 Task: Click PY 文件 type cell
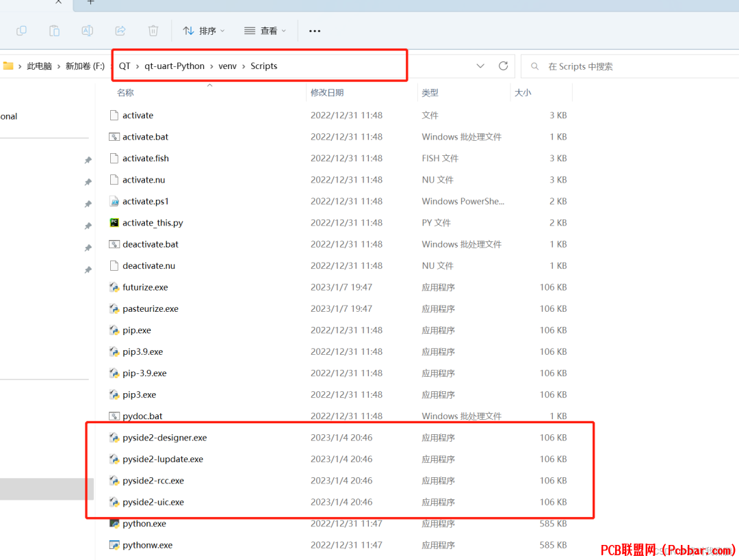point(436,223)
